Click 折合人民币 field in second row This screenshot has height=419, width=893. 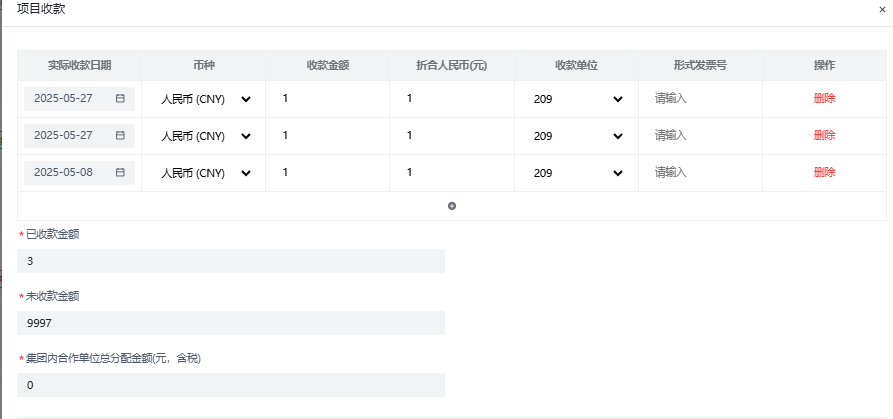pyautogui.click(x=452, y=135)
